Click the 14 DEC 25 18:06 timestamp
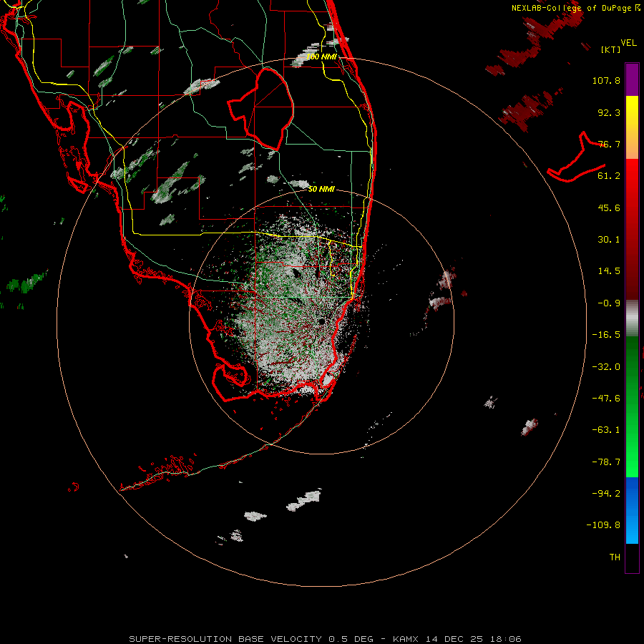 [x=474, y=639]
